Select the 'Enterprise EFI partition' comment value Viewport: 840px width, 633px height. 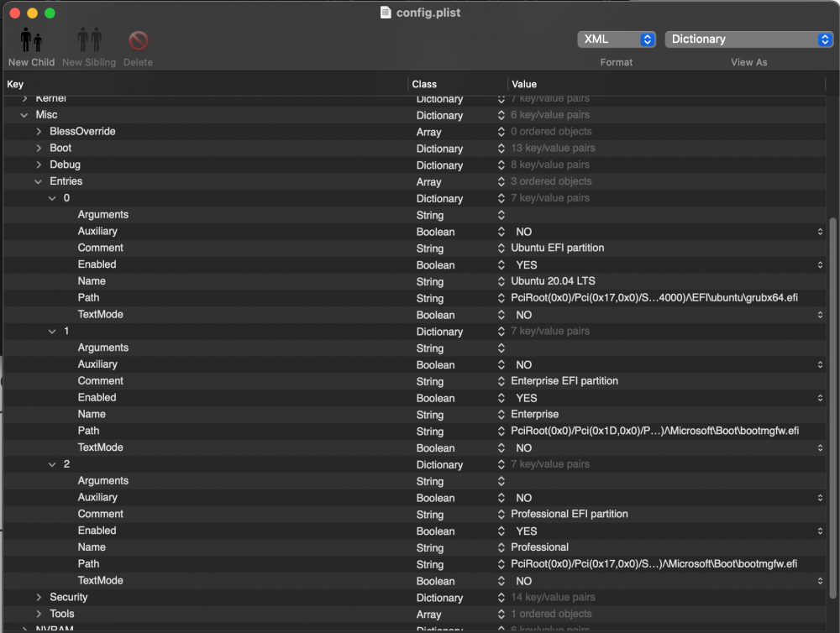[564, 381]
